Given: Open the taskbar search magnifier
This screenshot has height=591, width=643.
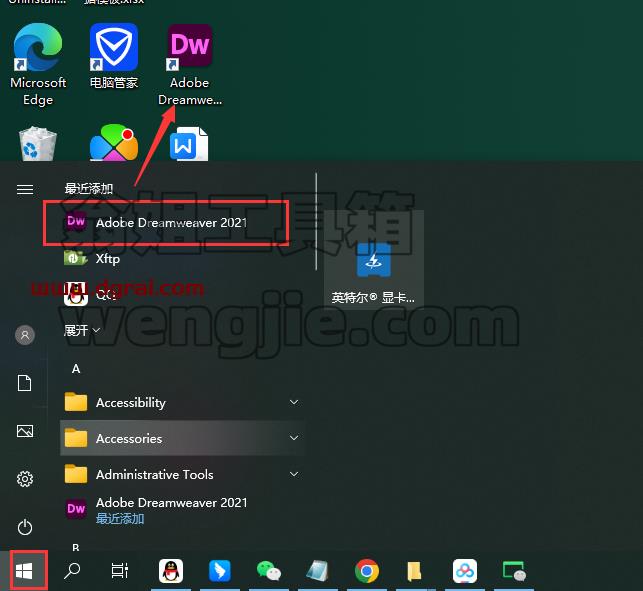Looking at the screenshot, I should pos(72,571).
